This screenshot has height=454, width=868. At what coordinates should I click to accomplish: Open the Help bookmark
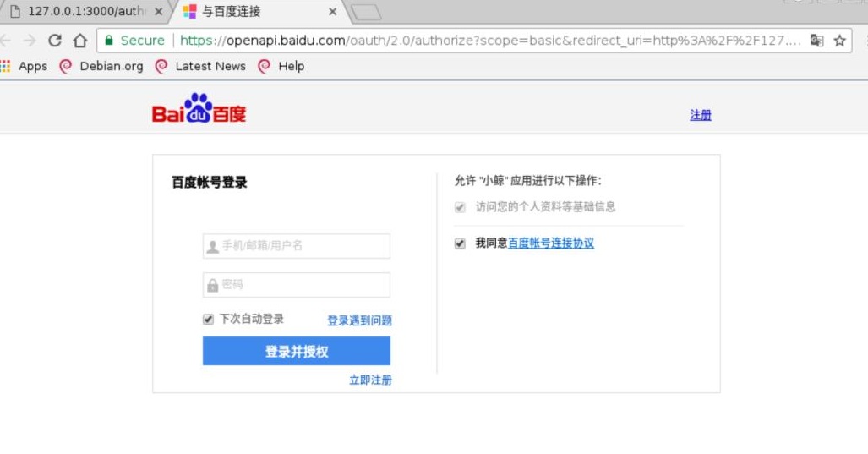tap(281, 67)
